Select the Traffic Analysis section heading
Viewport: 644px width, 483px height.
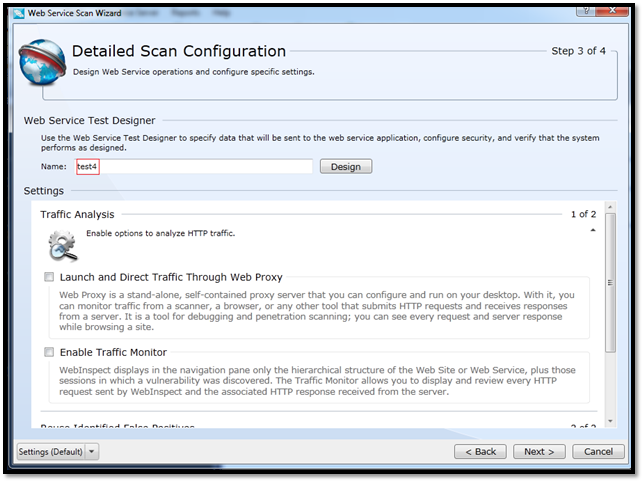pyautogui.click(x=77, y=214)
